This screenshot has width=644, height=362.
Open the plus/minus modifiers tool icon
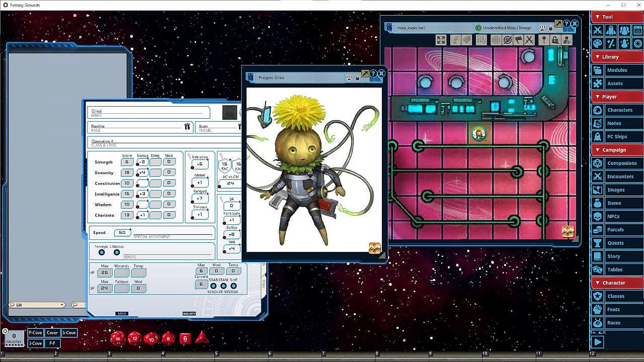[611, 44]
